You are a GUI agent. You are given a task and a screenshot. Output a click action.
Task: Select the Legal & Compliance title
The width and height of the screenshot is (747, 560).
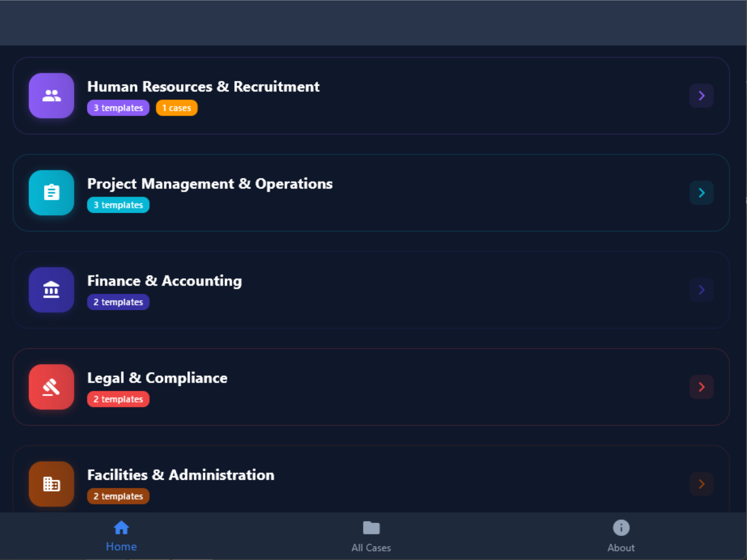(x=157, y=378)
